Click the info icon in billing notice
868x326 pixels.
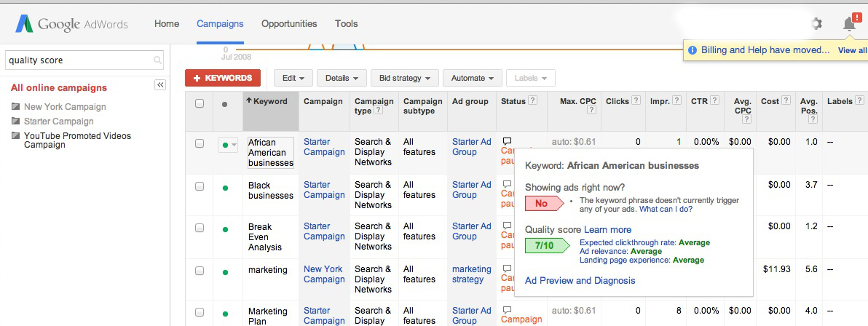(692, 50)
